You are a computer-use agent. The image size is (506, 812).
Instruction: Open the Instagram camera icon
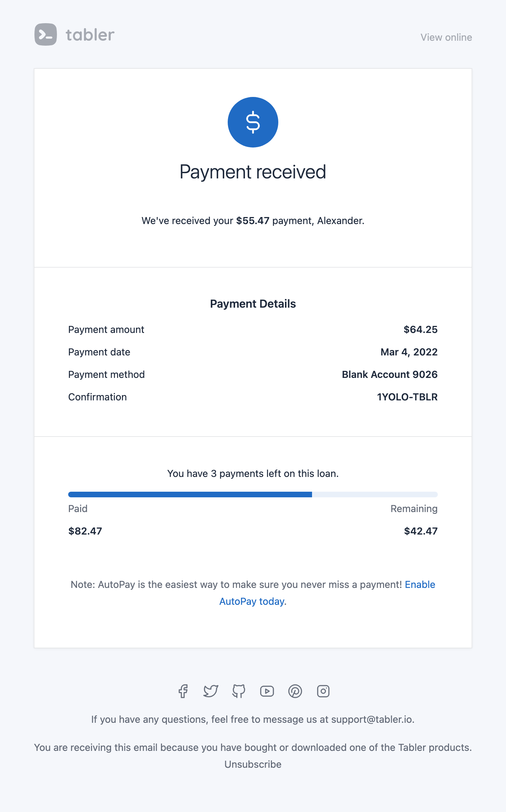pyautogui.click(x=323, y=691)
